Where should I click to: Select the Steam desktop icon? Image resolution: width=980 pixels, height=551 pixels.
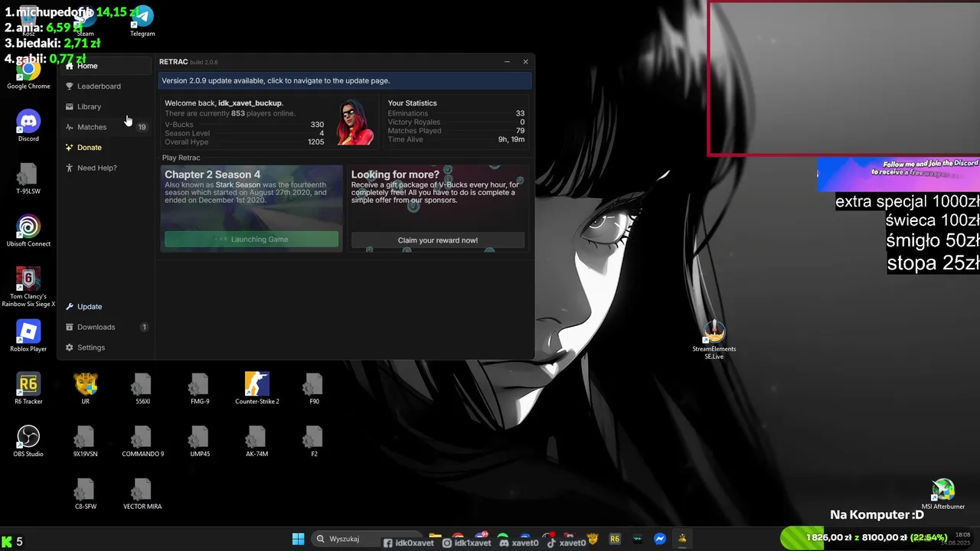[x=85, y=21]
